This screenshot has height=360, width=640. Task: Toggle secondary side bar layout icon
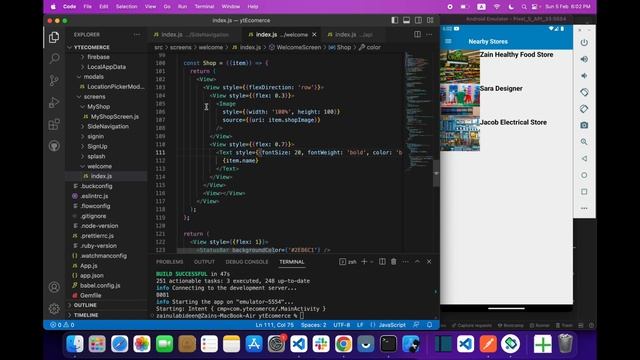(x=418, y=20)
